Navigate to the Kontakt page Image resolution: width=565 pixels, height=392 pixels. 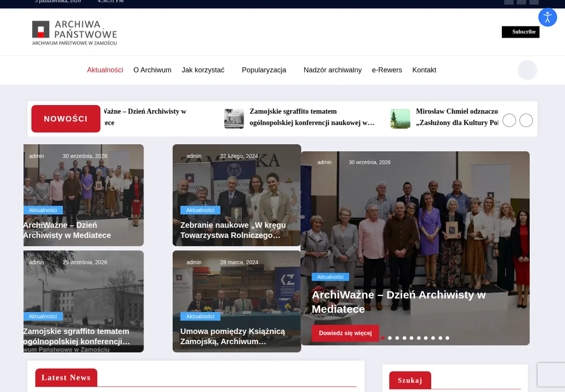pyautogui.click(x=424, y=70)
